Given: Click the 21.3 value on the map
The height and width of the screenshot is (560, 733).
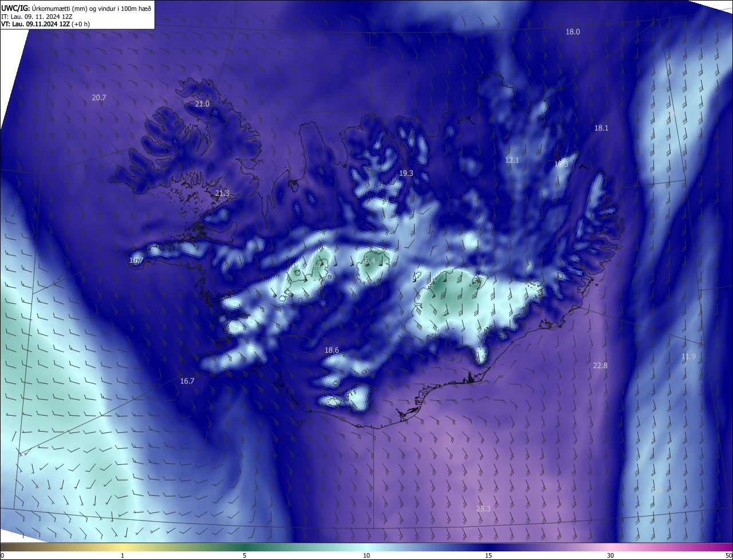Looking at the screenshot, I should 222,194.
